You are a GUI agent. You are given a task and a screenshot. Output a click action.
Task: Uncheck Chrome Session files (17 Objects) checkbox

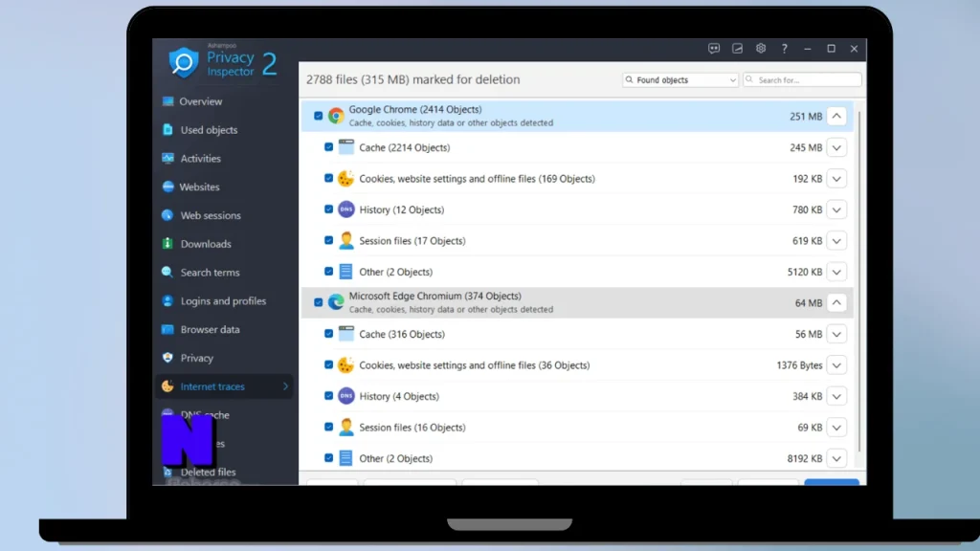329,240
